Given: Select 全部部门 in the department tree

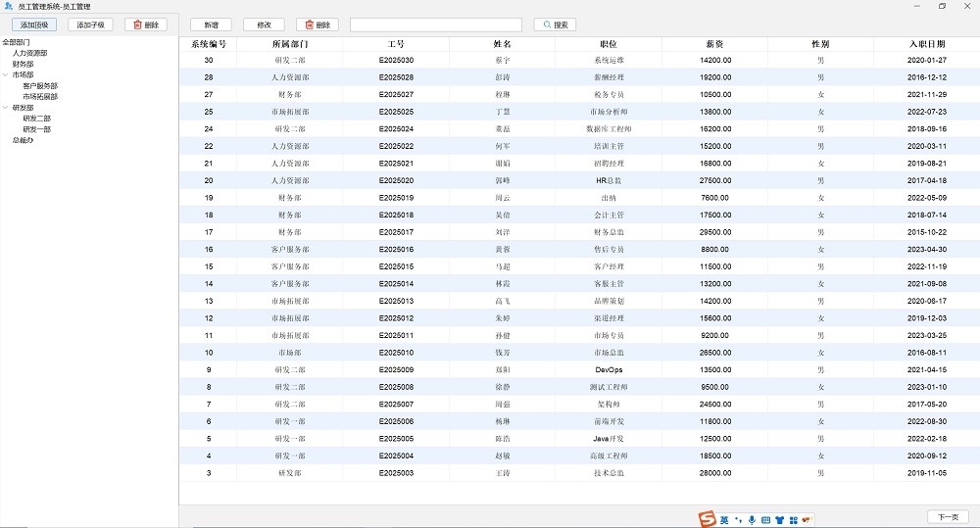Looking at the screenshot, I should (x=17, y=42).
